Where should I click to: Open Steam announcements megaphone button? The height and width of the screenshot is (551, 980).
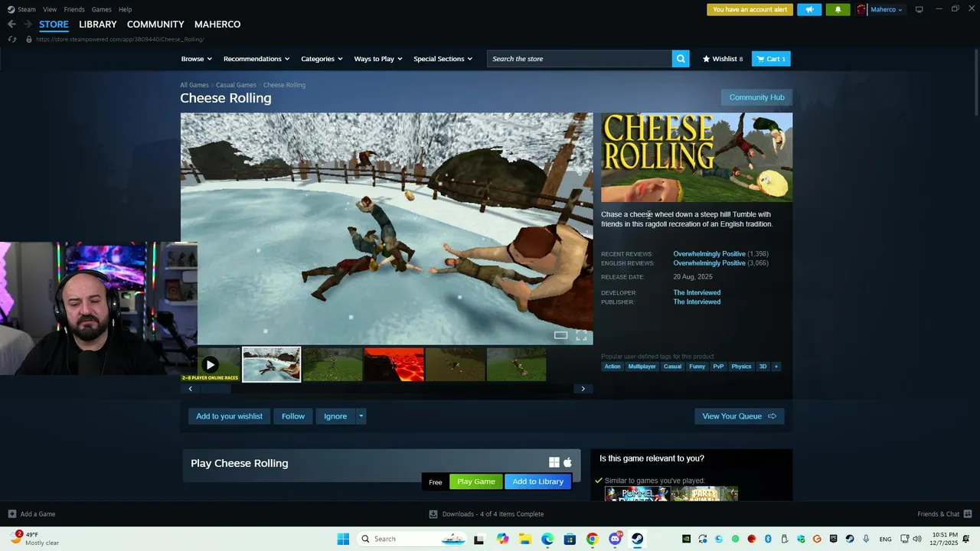tap(809, 10)
